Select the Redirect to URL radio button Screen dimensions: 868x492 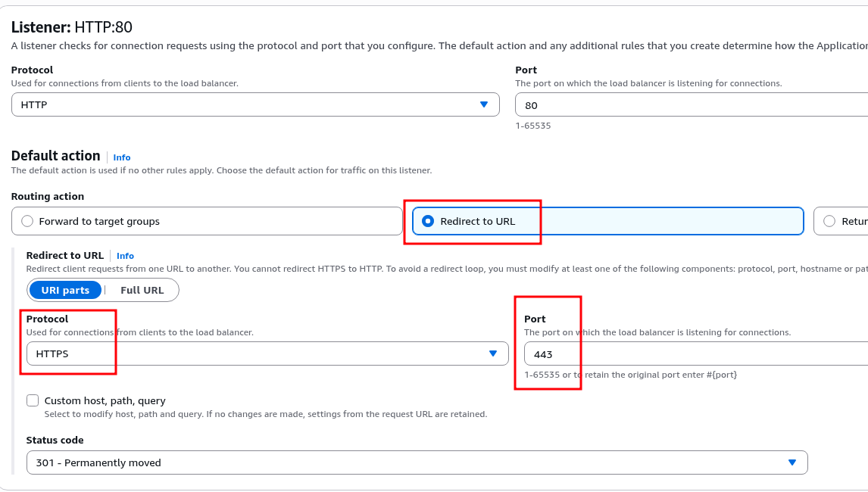click(x=428, y=221)
